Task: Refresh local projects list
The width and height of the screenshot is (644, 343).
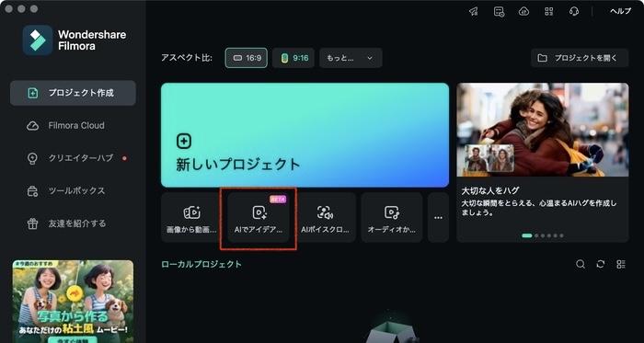Action: [x=601, y=264]
